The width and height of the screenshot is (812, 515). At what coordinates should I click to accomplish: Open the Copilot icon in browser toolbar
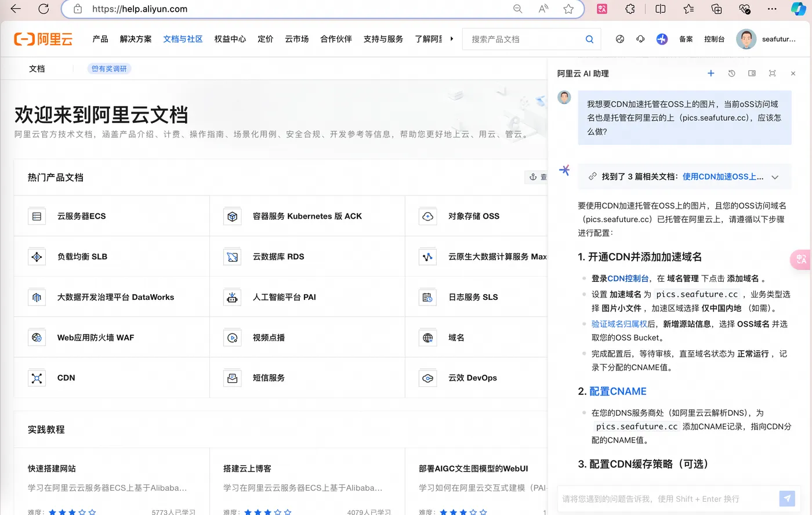(x=799, y=9)
